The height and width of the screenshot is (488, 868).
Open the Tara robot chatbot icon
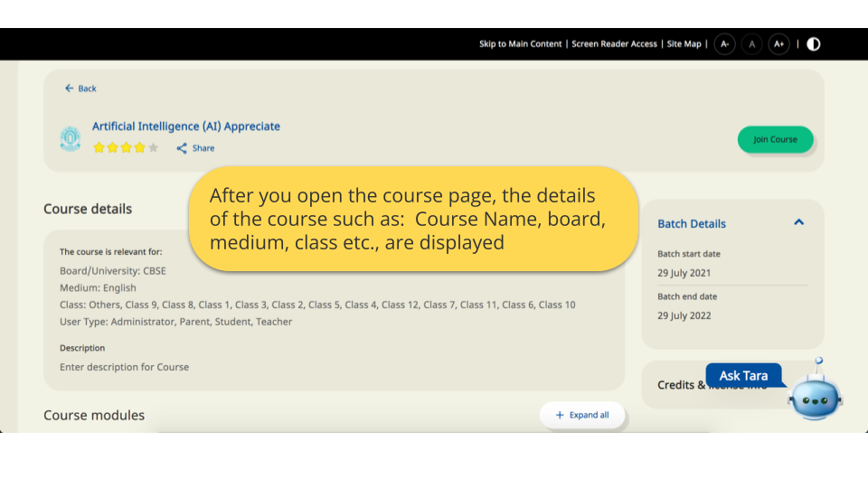tap(816, 396)
